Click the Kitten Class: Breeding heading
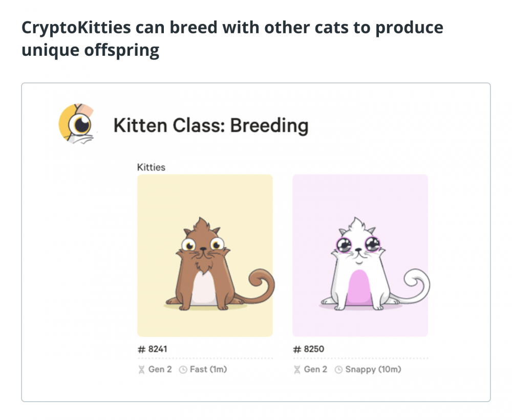Screen dimensions: 512x420 click(x=210, y=126)
